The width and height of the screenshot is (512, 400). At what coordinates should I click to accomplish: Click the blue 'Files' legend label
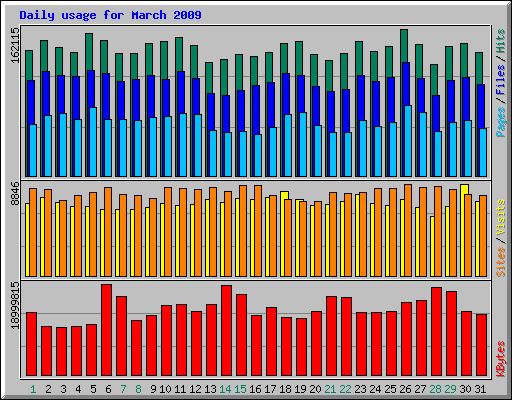tap(500, 80)
